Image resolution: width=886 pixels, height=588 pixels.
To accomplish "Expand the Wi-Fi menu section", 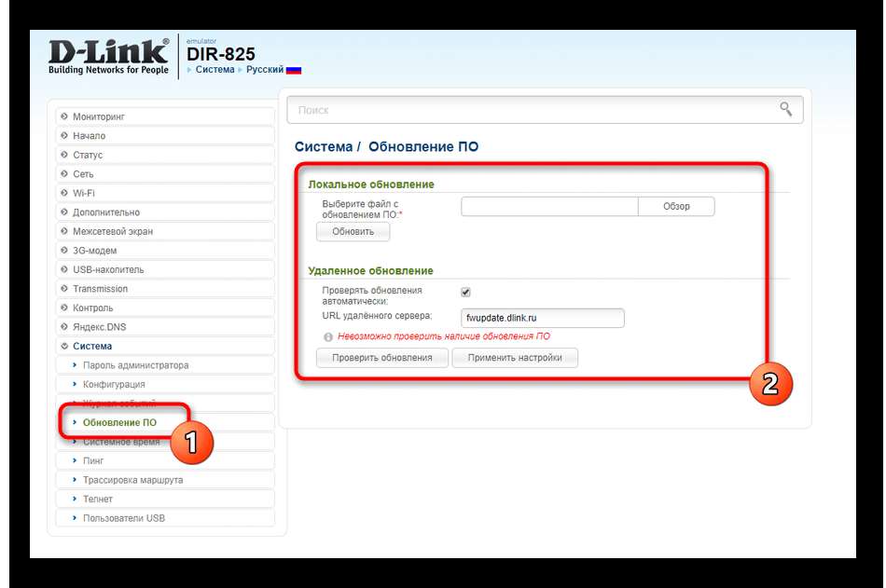I will 165,193.
